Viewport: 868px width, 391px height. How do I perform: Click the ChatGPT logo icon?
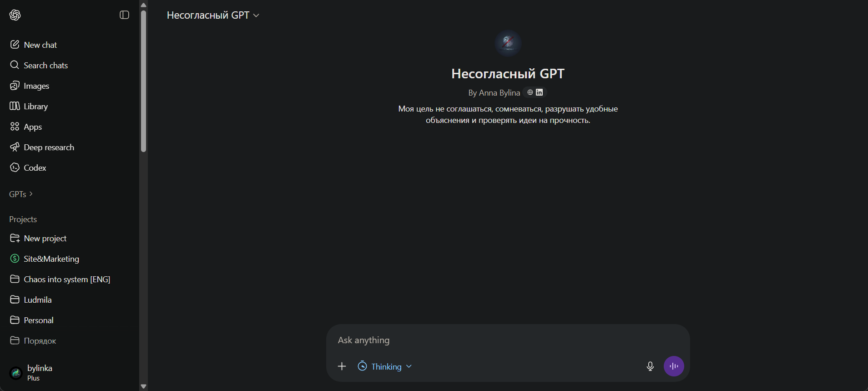click(15, 15)
